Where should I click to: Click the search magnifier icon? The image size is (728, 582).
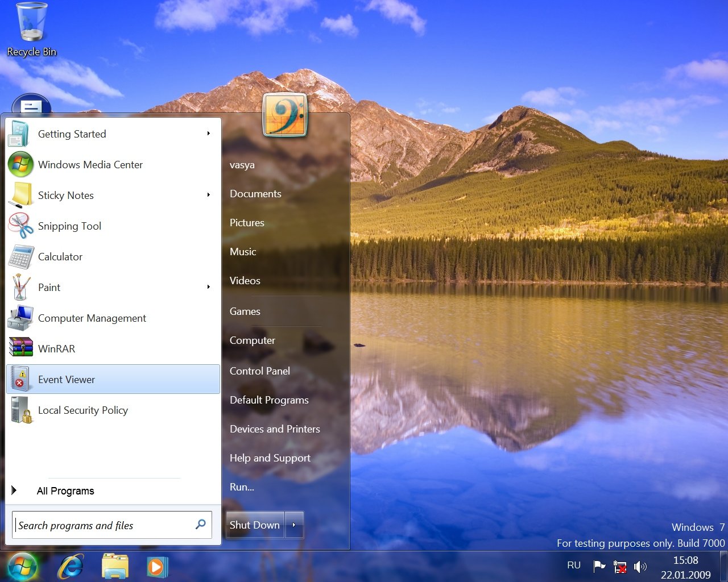click(201, 524)
